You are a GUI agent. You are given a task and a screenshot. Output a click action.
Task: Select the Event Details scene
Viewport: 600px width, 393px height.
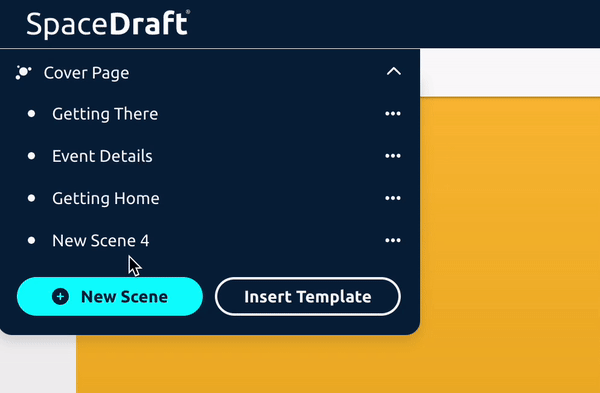(x=102, y=156)
